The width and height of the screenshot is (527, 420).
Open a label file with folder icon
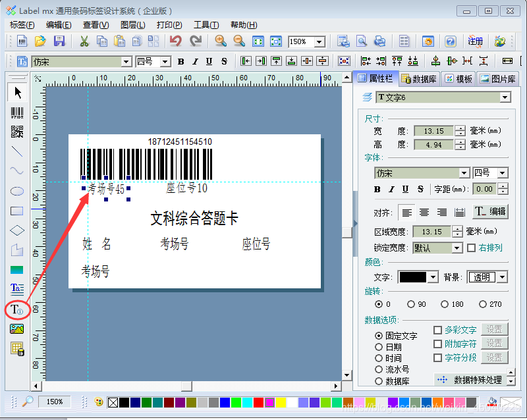[x=40, y=41]
